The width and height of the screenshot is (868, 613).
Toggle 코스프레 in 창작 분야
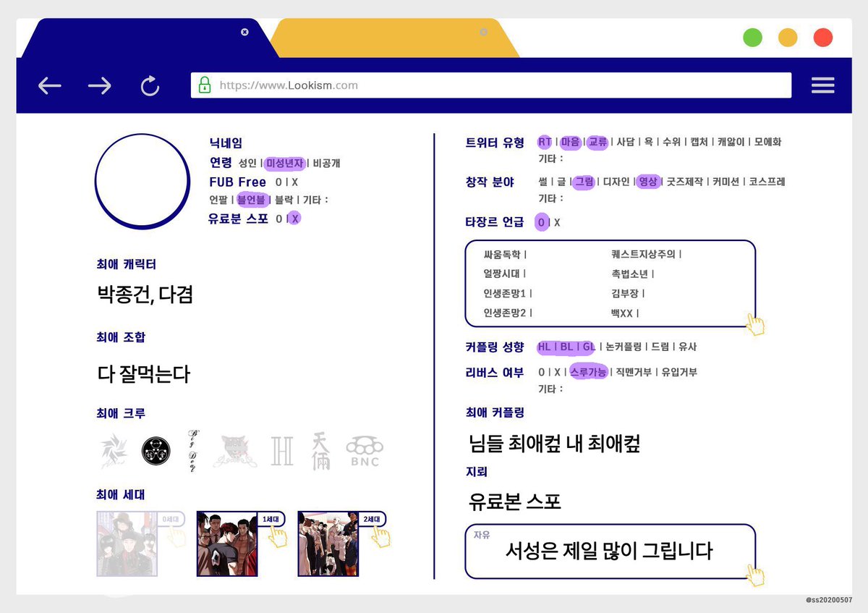click(767, 182)
